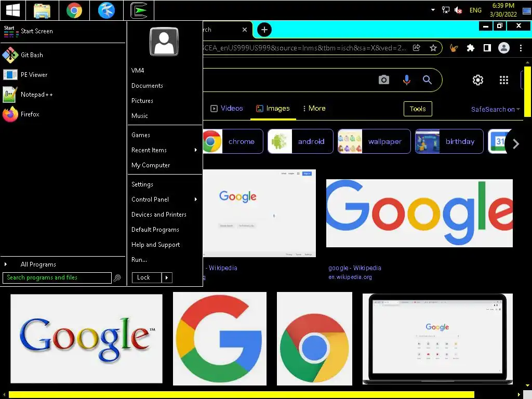Open File Explorer from the taskbar
Viewport: 532px width, 399px height.
tap(42, 10)
